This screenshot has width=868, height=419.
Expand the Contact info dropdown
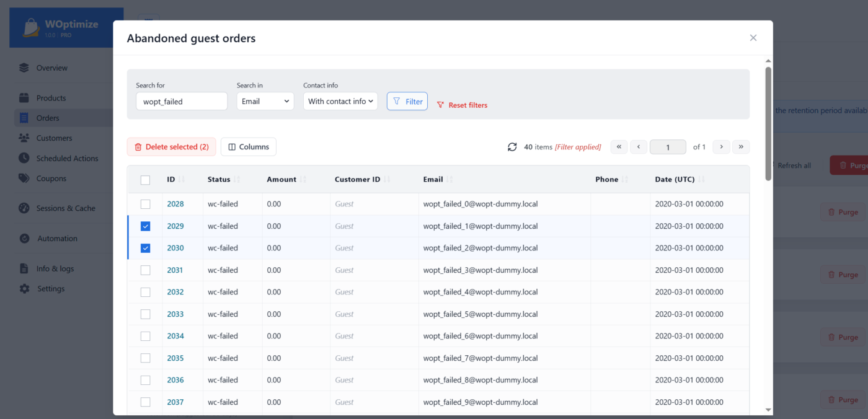(340, 101)
